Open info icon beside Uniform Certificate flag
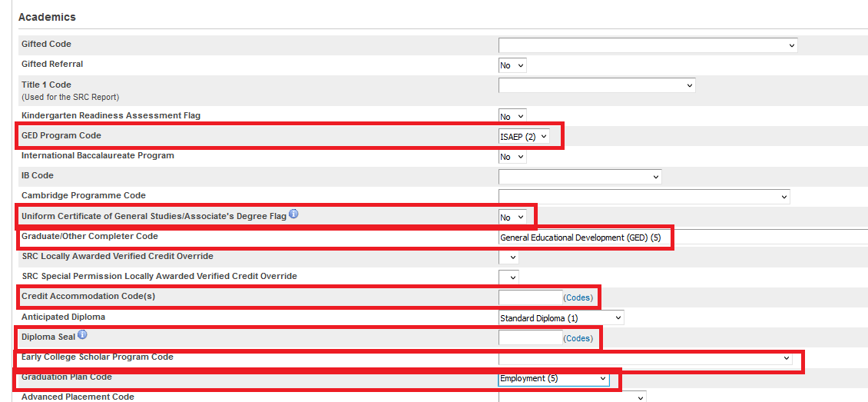 (293, 214)
